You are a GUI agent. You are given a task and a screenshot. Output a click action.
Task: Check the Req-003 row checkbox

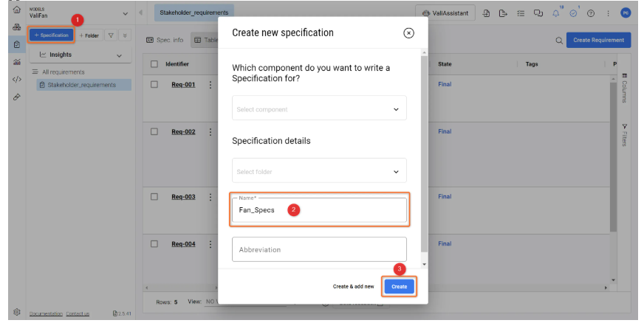(155, 197)
